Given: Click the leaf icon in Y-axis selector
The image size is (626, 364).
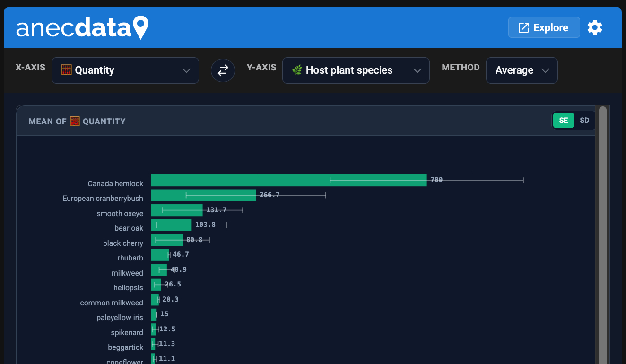Looking at the screenshot, I should tap(297, 70).
